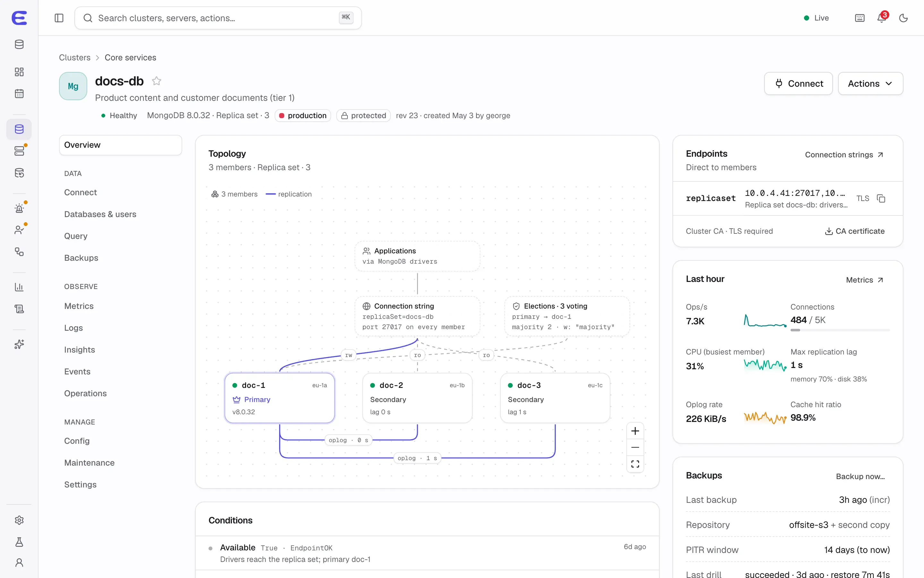This screenshot has height=578, width=924.
Task: Select the doc-1 primary node
Action: (279, 398)
